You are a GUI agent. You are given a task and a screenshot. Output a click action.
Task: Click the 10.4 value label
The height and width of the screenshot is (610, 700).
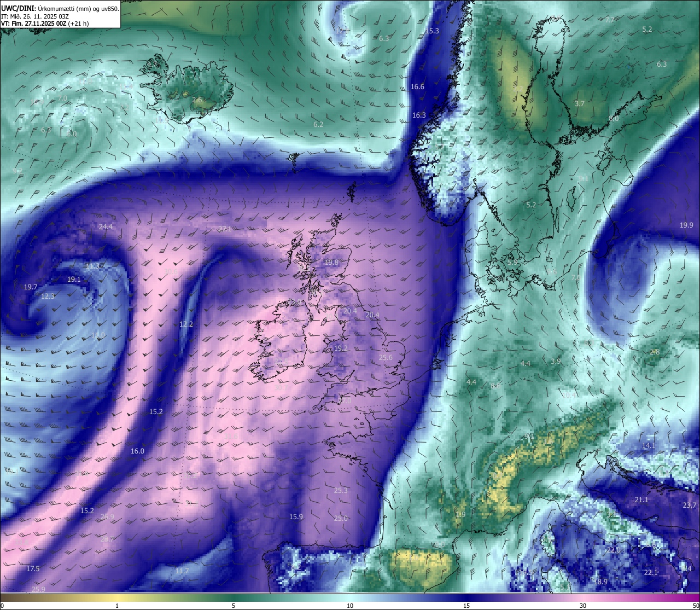pyautogui.click(x=569, y=395)
